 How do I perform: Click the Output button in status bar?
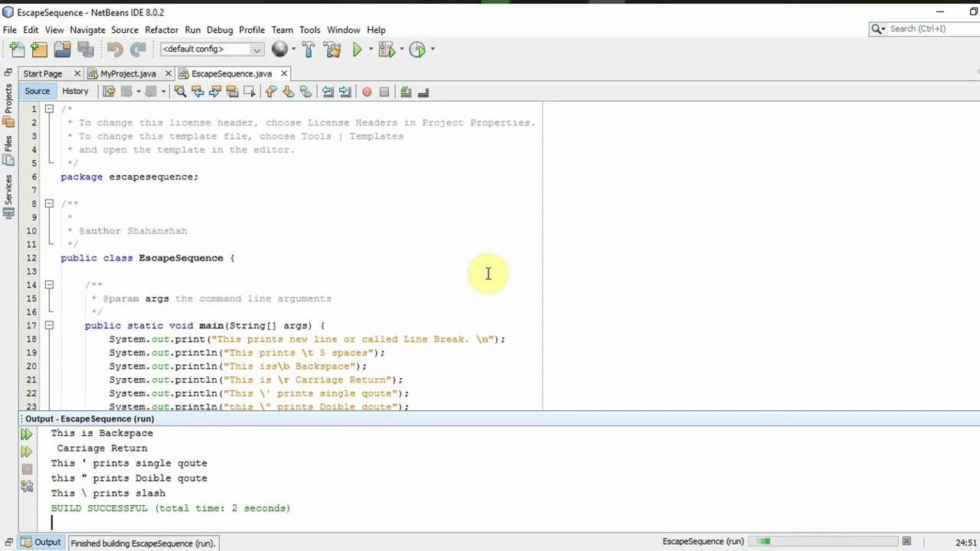pyautogui.click(x=41, y=543)
